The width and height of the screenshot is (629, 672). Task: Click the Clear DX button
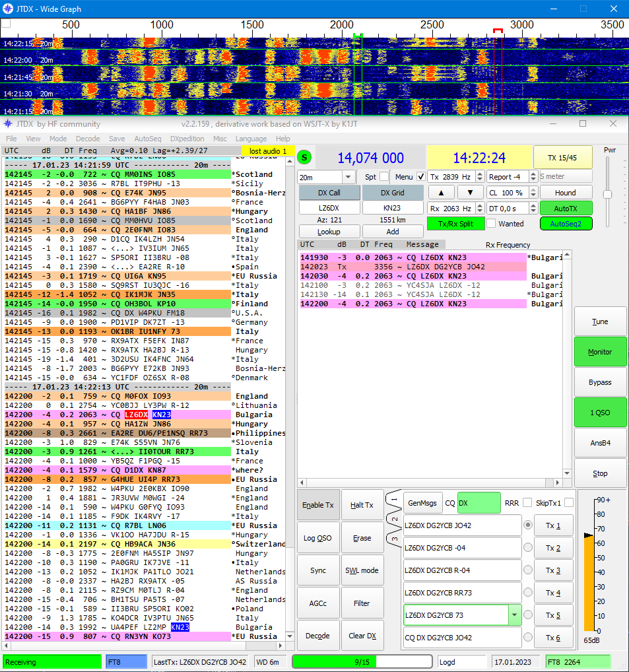point(362,636)
